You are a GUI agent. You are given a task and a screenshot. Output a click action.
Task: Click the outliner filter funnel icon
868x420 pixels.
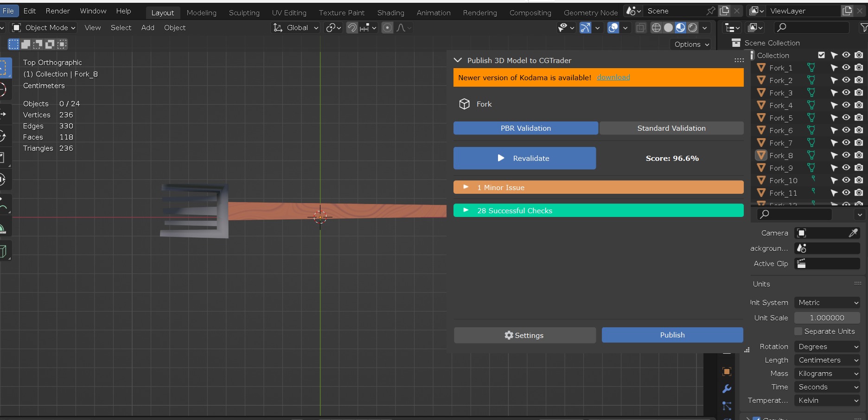863,28
